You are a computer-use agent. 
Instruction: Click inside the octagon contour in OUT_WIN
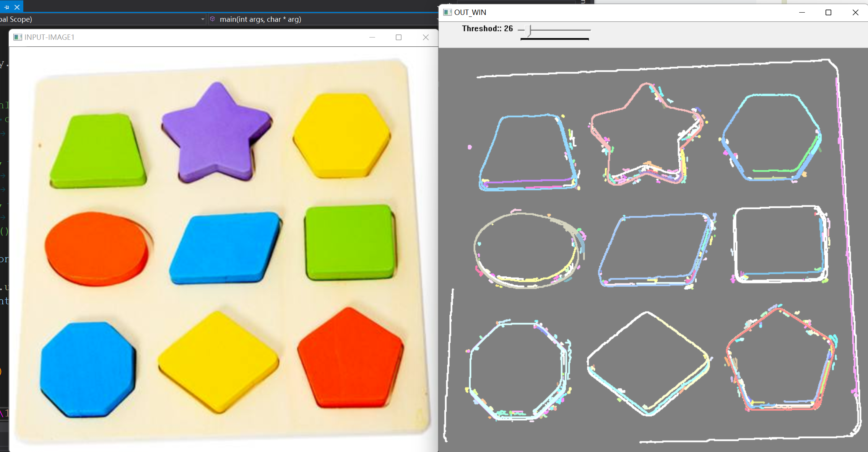(x=516, y=369)
